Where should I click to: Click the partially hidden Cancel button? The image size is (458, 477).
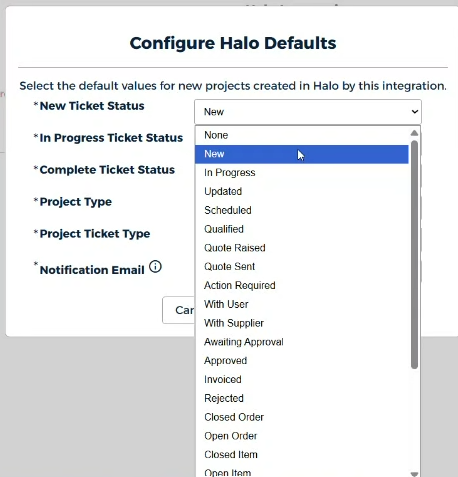(x=179, y=310)
